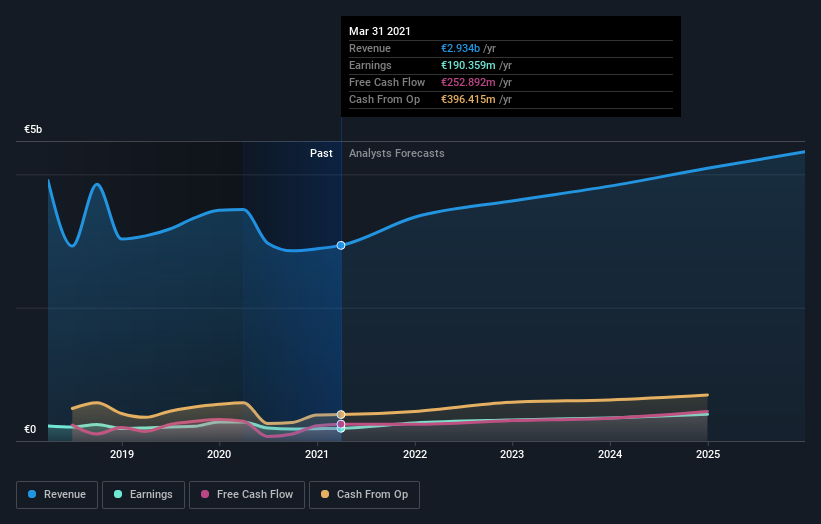The width and height of the screenshot is (821, 524).
Task: Click the €252.892m free cash flow value
Action: (x=468, y=82)
